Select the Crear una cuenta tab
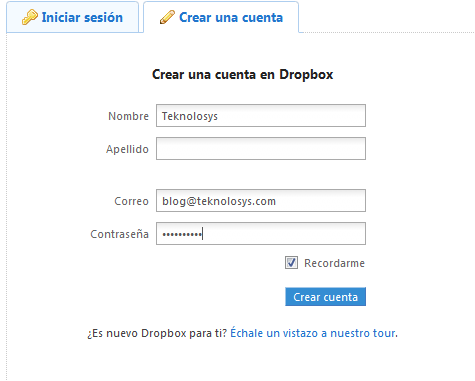475x381 pixels. click(221, 17)
